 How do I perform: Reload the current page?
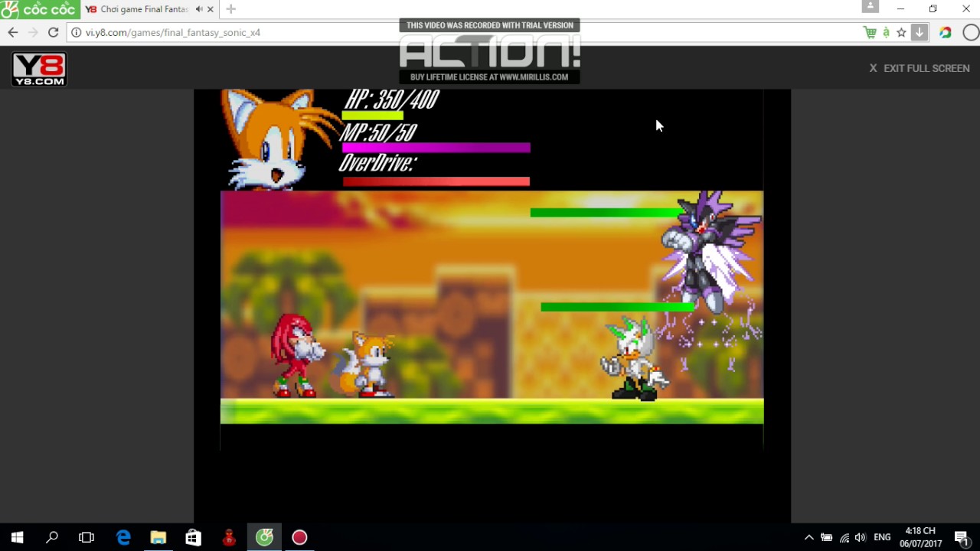click(x=53, y=32)
